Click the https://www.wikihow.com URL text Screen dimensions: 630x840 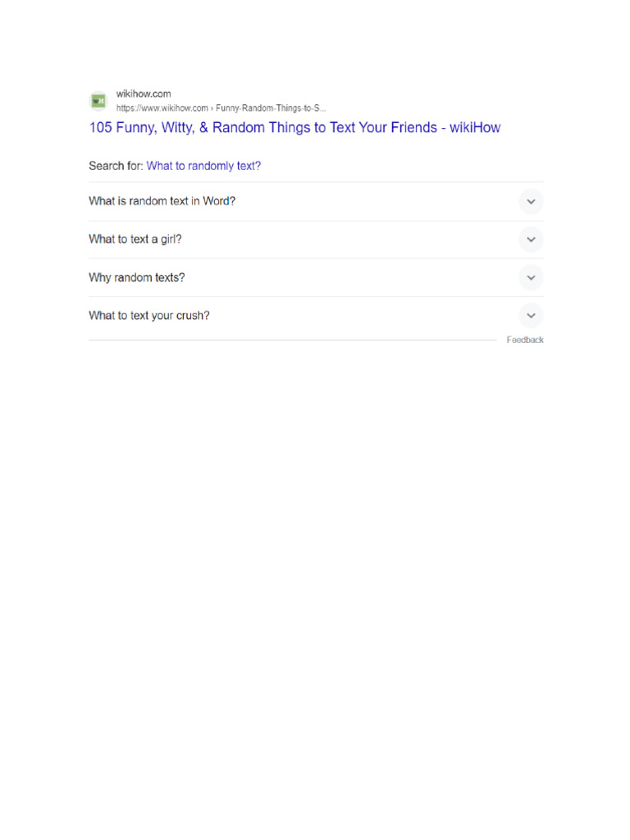point(162,107)
